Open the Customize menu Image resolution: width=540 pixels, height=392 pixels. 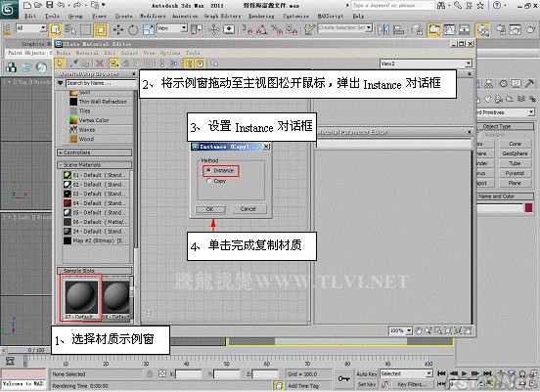coord(295,16)
